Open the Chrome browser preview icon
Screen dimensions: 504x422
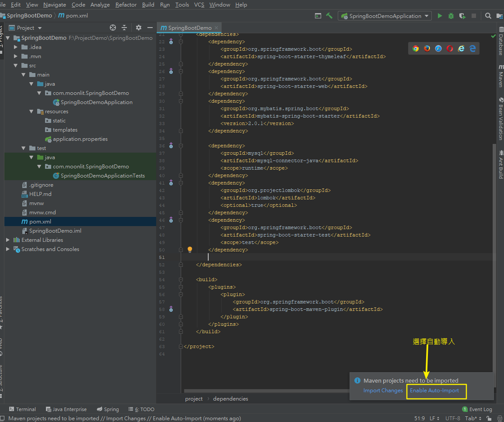click(416, 49)
